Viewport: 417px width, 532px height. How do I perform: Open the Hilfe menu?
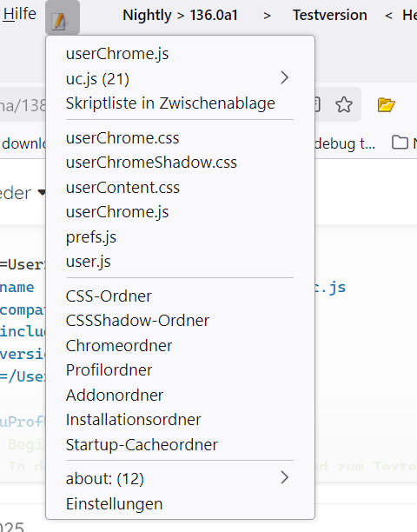[x=19, y=14]
